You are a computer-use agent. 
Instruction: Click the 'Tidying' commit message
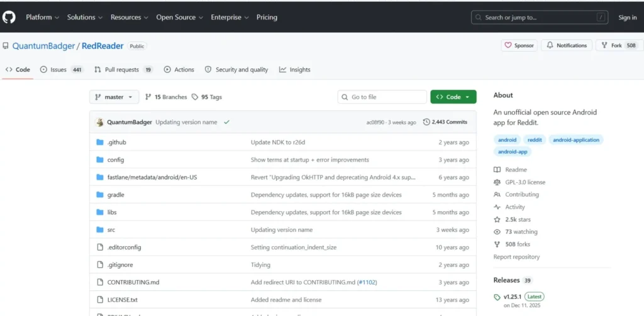(x=260, y=264)
